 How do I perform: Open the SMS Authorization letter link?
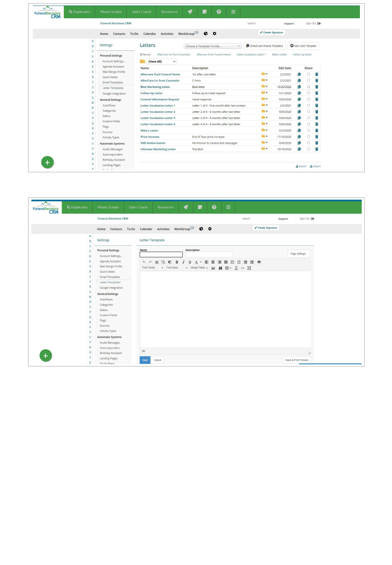coord(153,143)
